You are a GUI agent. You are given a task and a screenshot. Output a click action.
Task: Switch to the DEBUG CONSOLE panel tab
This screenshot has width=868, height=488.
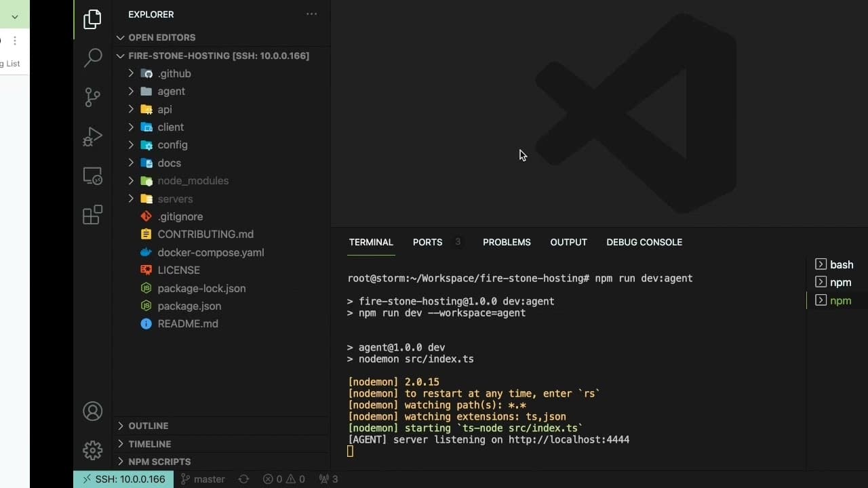tap(644, 243)
